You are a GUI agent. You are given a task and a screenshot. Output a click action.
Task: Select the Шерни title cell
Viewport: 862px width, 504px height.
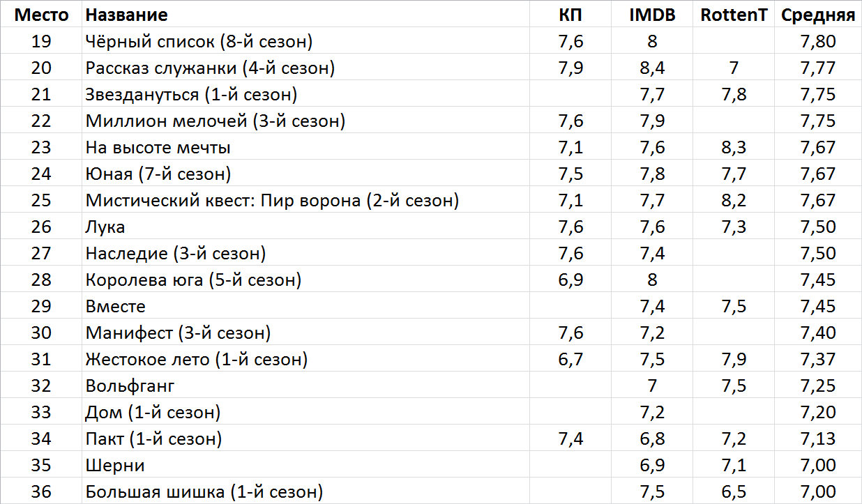115,466
